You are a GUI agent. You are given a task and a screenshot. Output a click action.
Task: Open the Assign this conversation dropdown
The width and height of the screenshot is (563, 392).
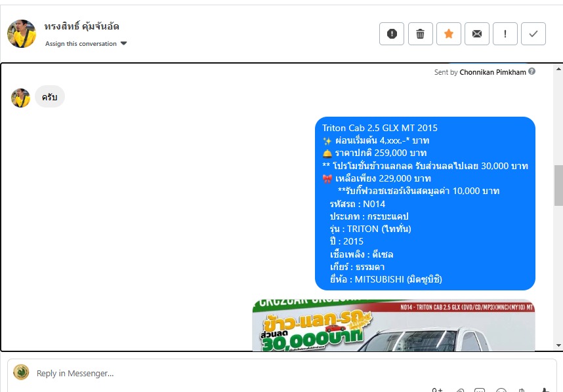(x=86, y=44)
